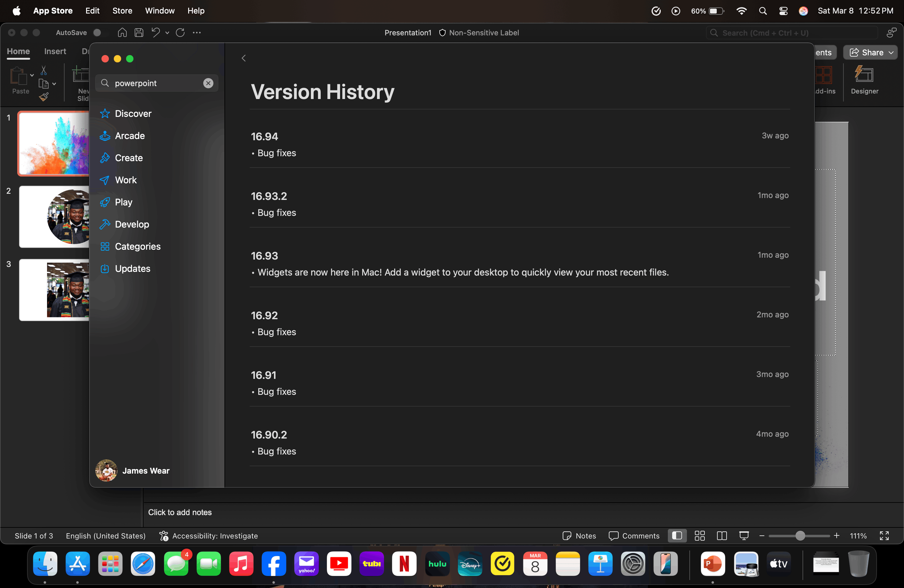Viewport: 904px width, 588px height.
Task: Toggle Normal view in the status bar
Action: tap(677, 536)
